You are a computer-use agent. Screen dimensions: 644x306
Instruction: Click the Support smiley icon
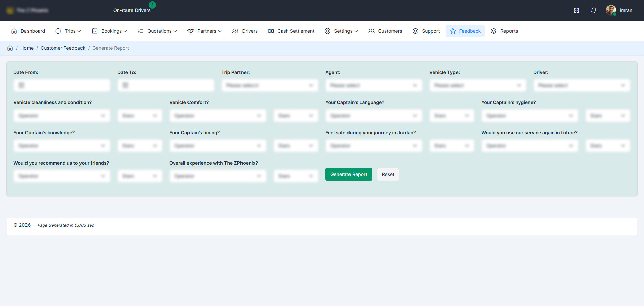[x=415, y=31]
